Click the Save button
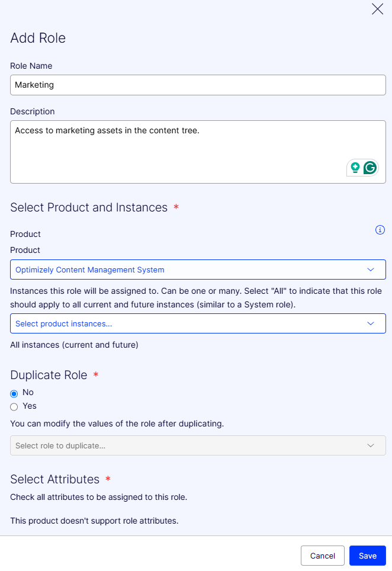This screenshot has height=571, width=392. tap(367, 556)
